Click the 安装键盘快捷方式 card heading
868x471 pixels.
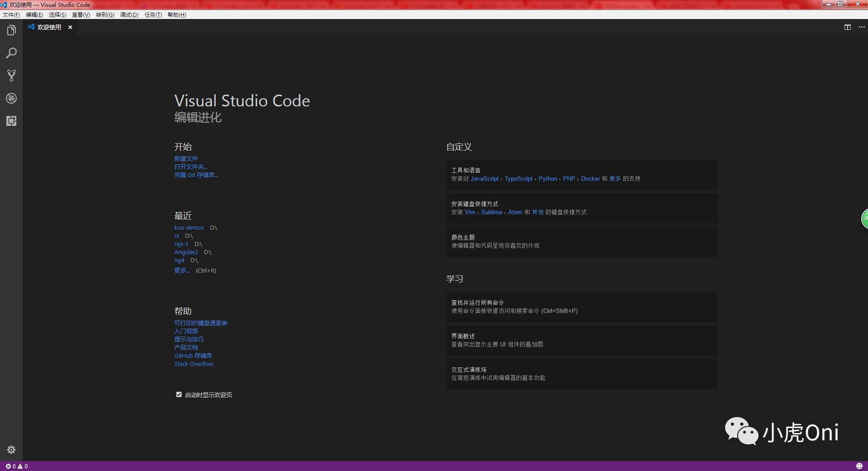[x=474, y=204]
